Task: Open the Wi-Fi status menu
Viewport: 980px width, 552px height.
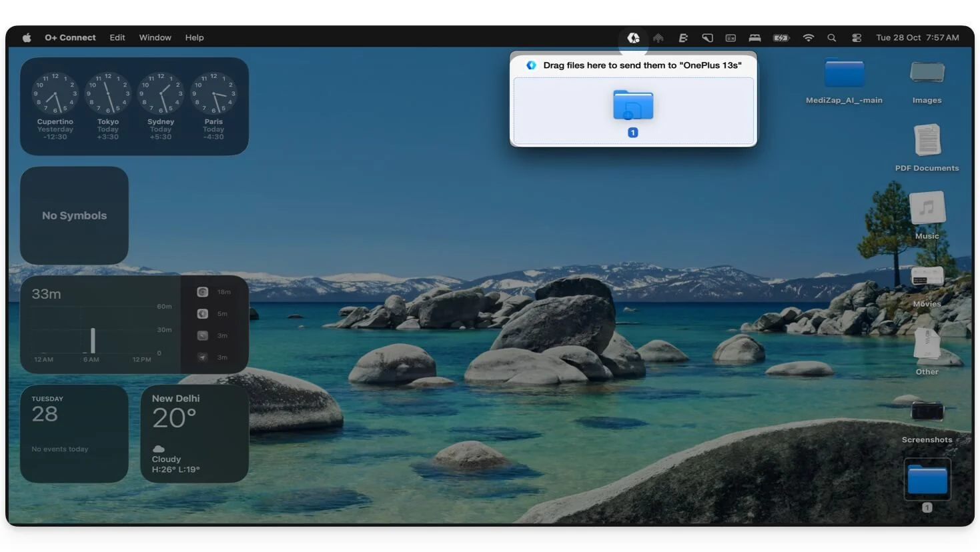Action: 808,38
